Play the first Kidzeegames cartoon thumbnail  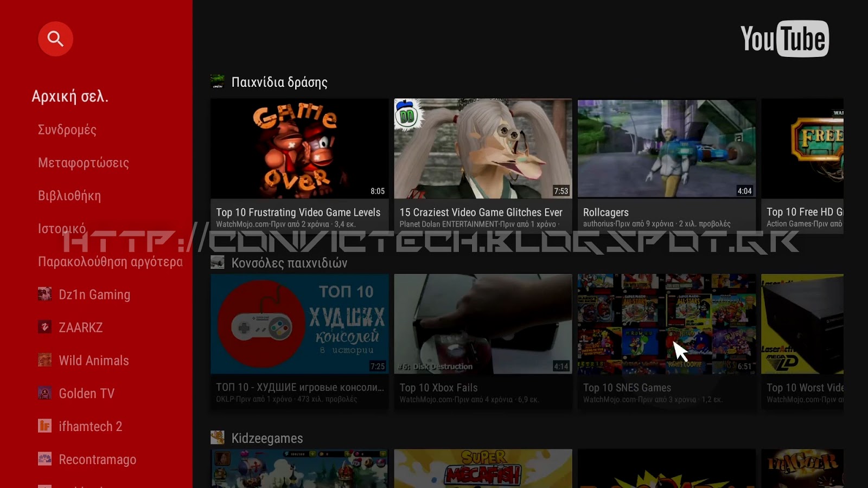[x=299, y=468]
